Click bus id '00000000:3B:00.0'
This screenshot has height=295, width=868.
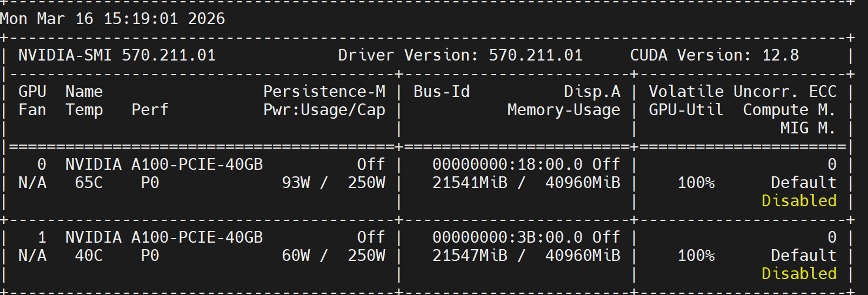tap(508, 237)
